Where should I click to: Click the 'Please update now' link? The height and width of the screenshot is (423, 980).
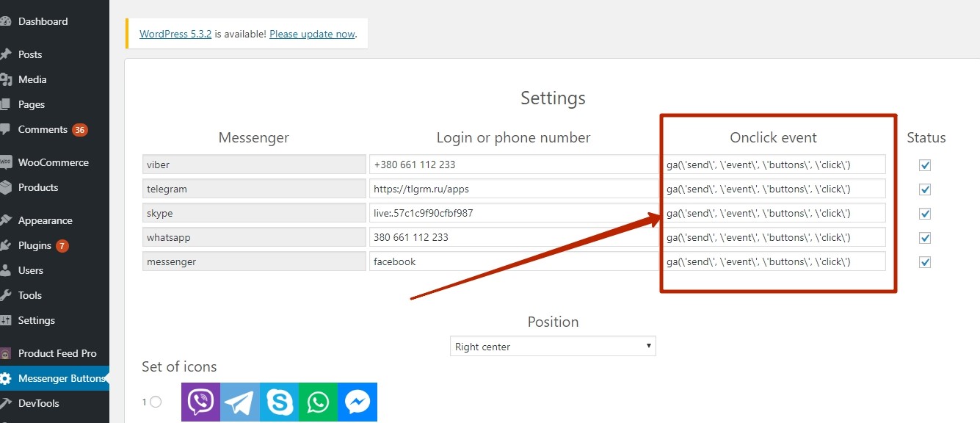312,34
